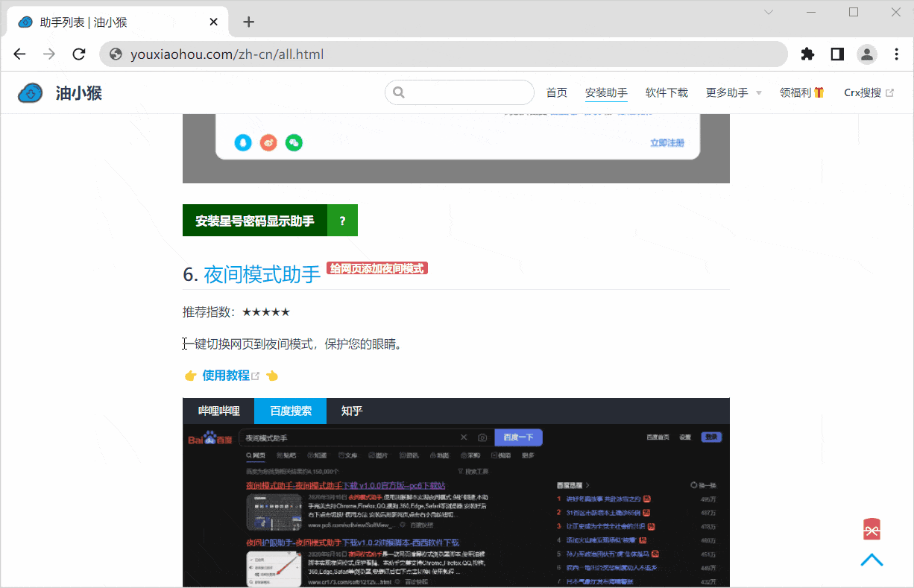Open the 使用教程 link
Screen dimensions: 914x588
click(x=226, y=376)
